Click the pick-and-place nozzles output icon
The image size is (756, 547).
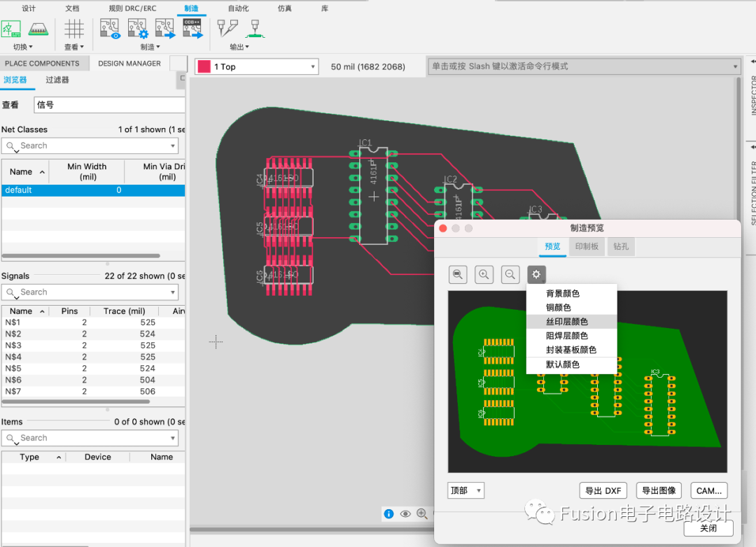227,29
